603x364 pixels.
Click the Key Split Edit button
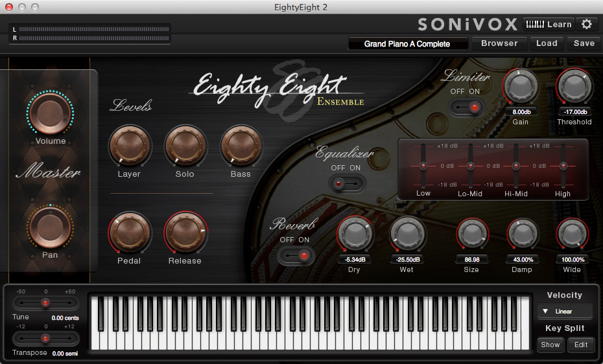[581, 345]
